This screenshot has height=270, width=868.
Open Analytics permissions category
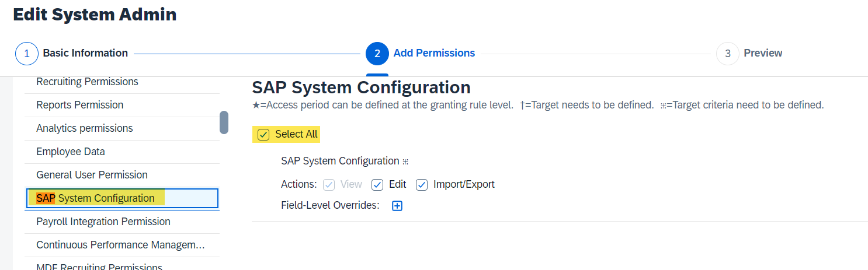122,128
